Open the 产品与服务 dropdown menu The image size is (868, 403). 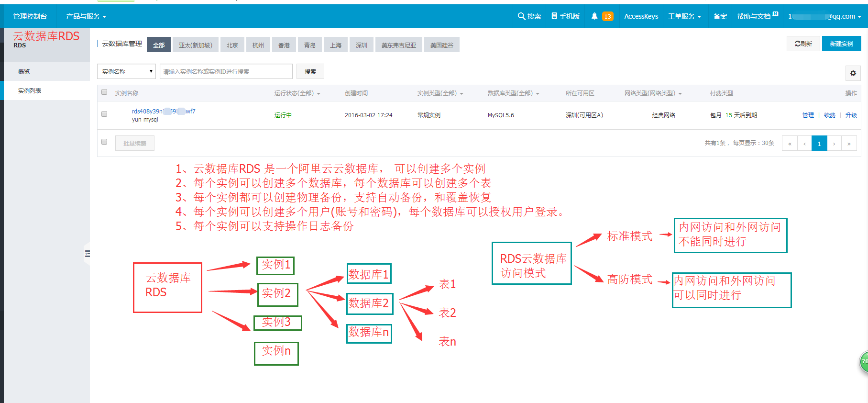(86, 16)
